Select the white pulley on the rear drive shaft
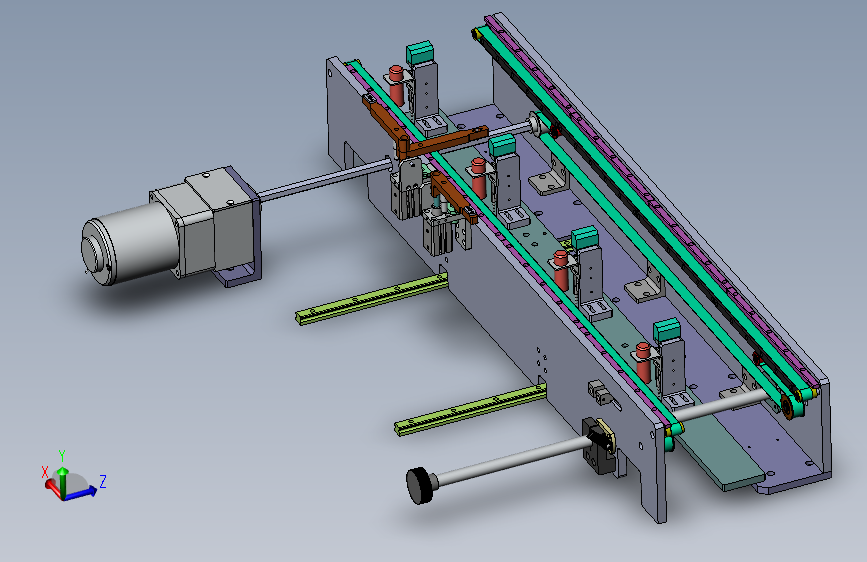 click(x=535, y=124)
